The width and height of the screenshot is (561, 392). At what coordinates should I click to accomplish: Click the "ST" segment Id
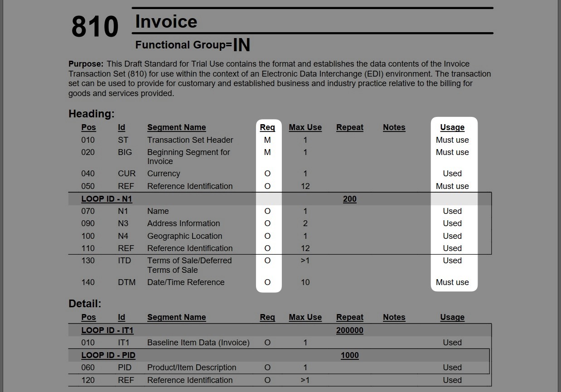coord(123,140)
